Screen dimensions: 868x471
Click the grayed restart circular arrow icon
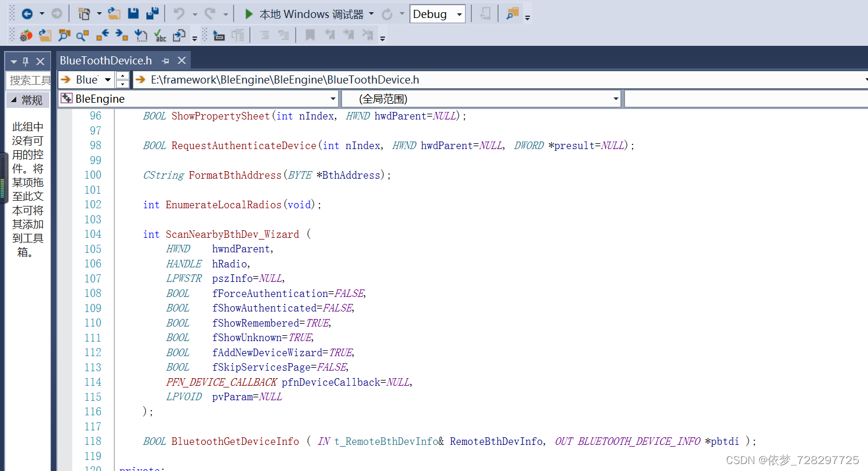[387, 14]
